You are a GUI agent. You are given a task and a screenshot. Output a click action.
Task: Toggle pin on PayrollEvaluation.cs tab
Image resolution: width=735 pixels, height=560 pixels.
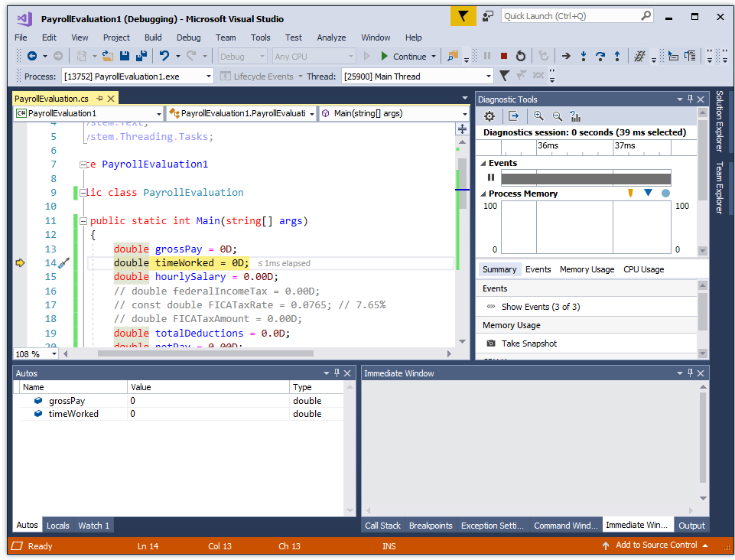click(x=99, y=99)
